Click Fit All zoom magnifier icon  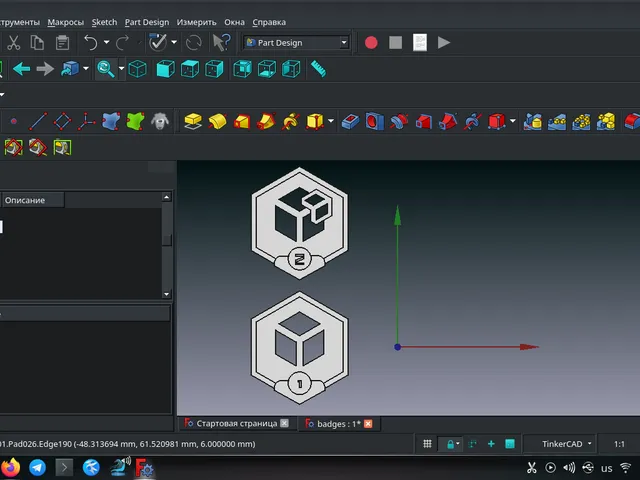pyautogui.click(x=106, y=69)
